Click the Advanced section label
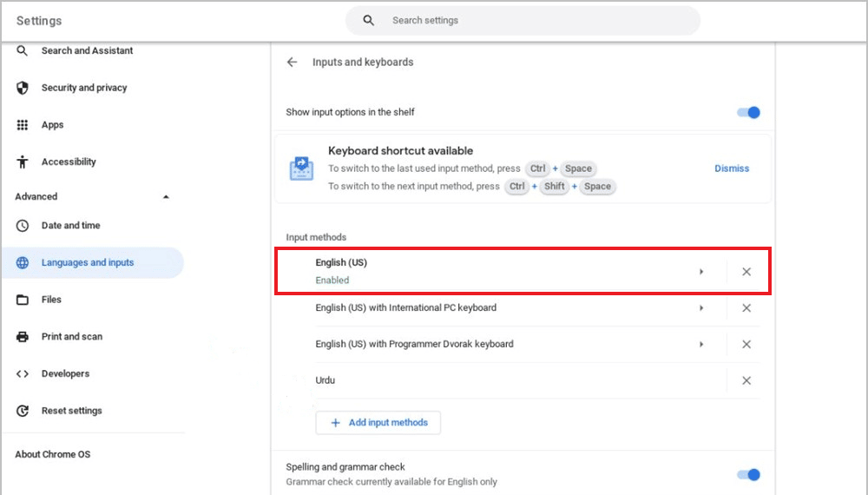Image resolution: width=868 pixels, height=495 pixels. [36, 196]
